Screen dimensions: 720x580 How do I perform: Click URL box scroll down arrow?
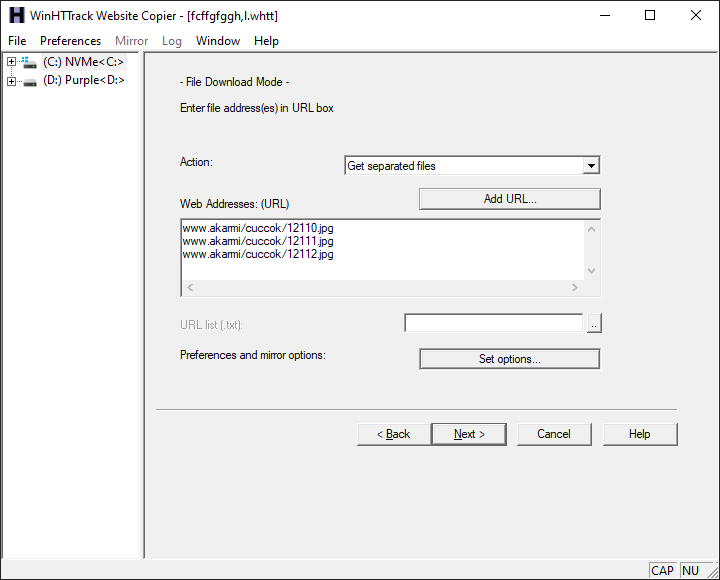[x=591, y=271]
